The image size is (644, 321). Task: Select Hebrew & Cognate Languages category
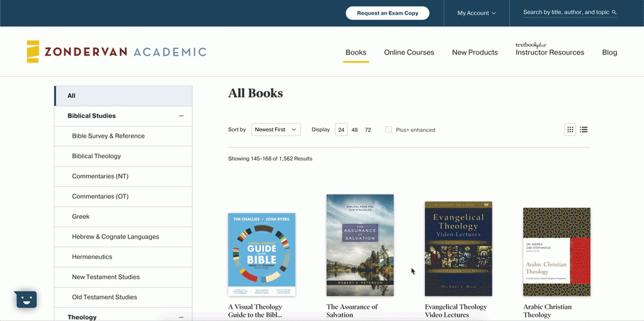(123, 237)
